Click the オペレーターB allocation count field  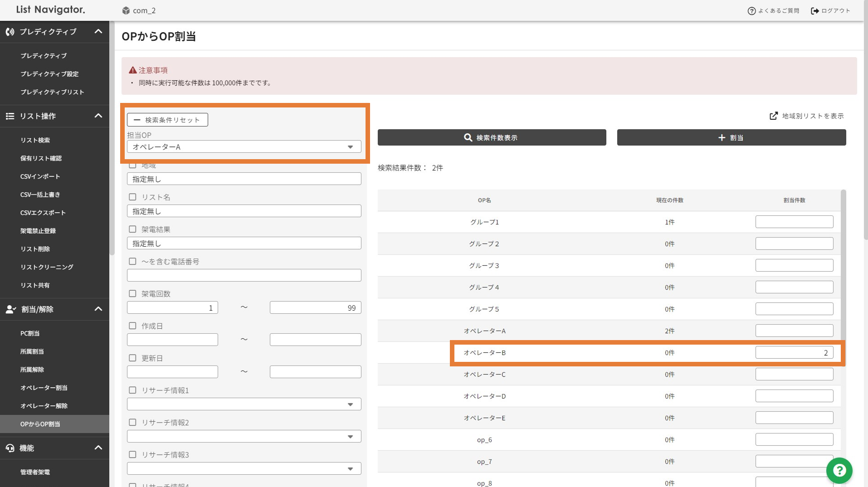[x=794, y=353]
